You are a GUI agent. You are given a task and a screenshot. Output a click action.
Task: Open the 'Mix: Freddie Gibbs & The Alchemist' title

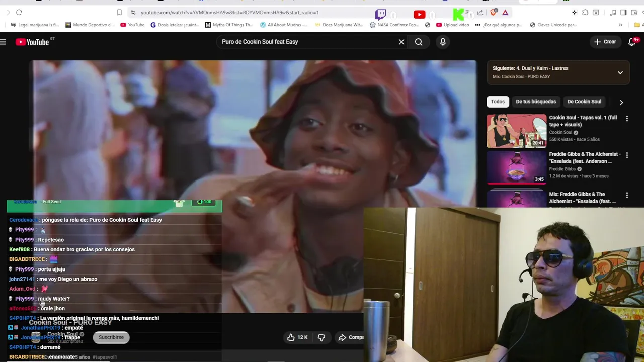pos(583,198)
